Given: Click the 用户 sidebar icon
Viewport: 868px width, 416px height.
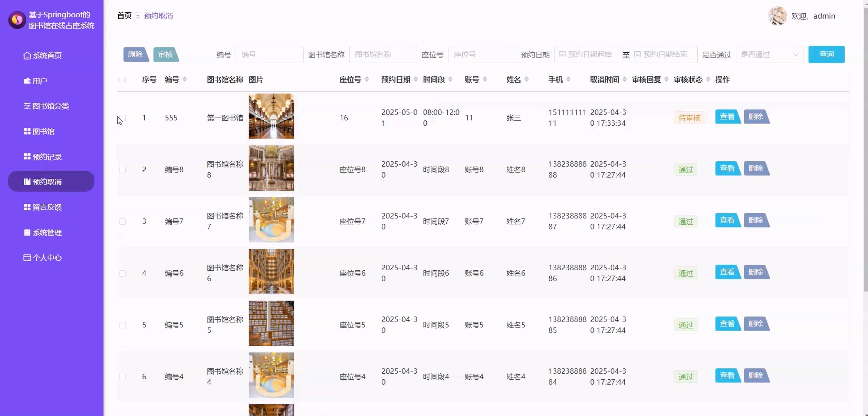Looking at the screenshot, I should pyautogui.click(x=27, y=81).
